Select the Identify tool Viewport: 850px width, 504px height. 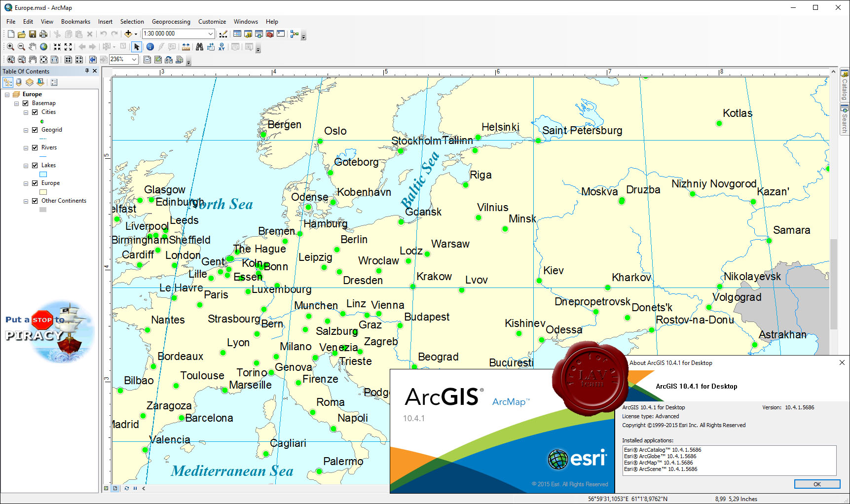(x=150, y=47)
